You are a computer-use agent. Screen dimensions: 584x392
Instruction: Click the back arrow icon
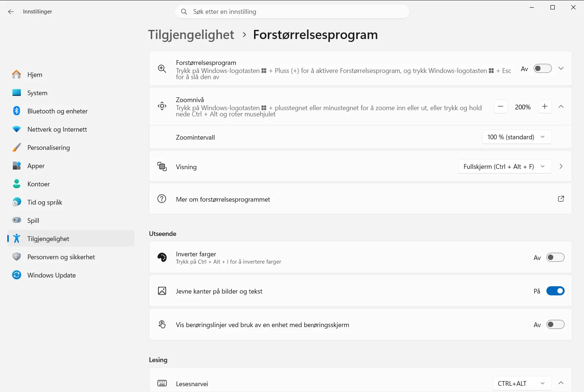click(11, 12)
